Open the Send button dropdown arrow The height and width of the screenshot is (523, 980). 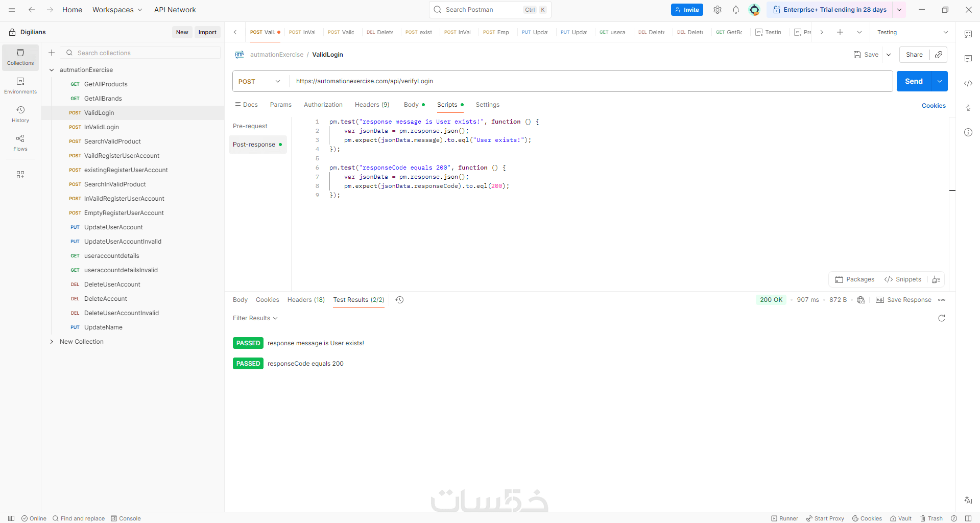tap(940, 81)
